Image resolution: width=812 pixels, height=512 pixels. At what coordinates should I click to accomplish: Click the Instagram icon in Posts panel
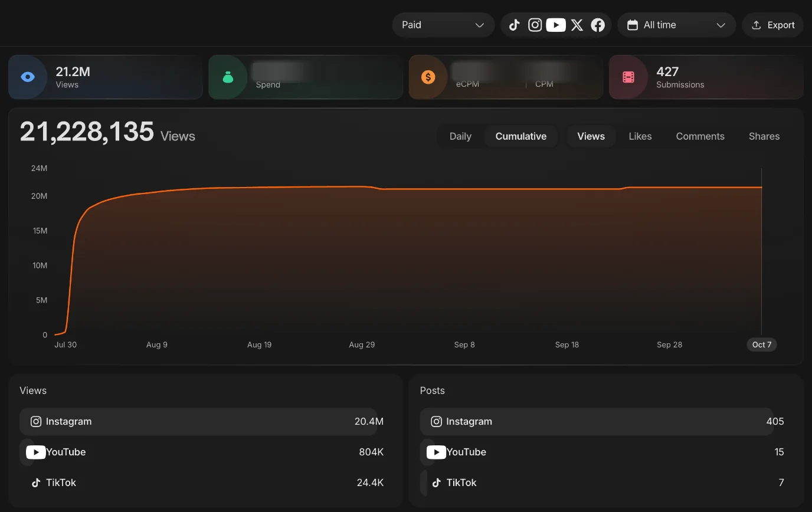(436, 421)
